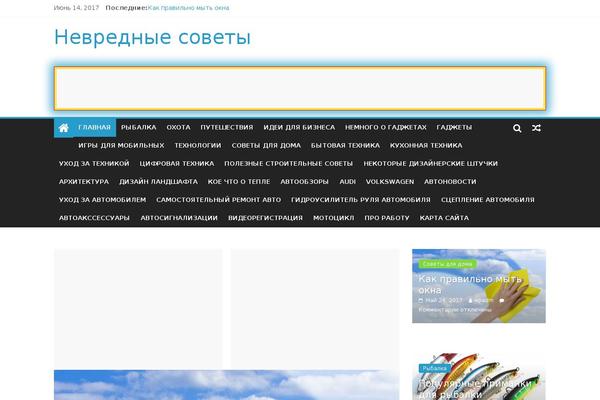Go to Бытовая техника category
This screenshot has height=400, width=600.
[x=345, y=145]
